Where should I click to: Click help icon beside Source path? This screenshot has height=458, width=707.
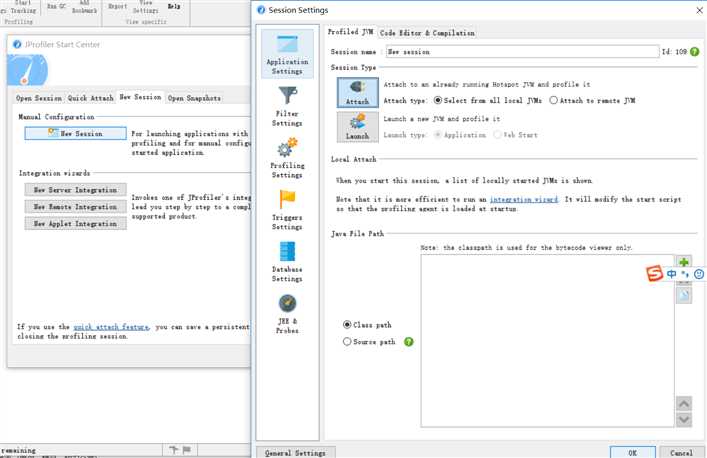click(409, 342)
